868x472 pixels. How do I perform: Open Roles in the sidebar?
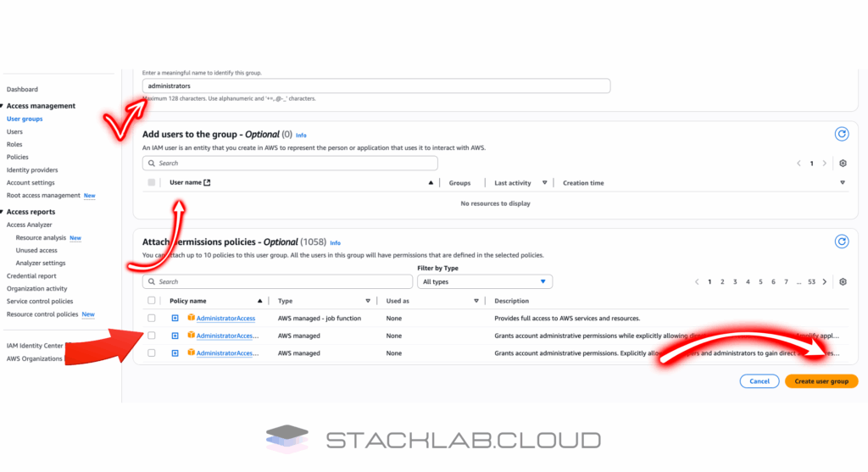click(x=14, y=145)
